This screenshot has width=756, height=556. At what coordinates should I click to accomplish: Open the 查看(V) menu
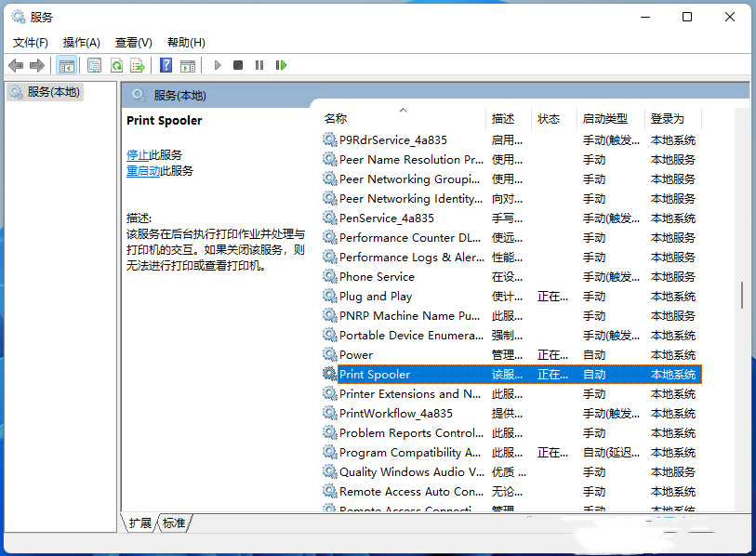pos(133,42)
